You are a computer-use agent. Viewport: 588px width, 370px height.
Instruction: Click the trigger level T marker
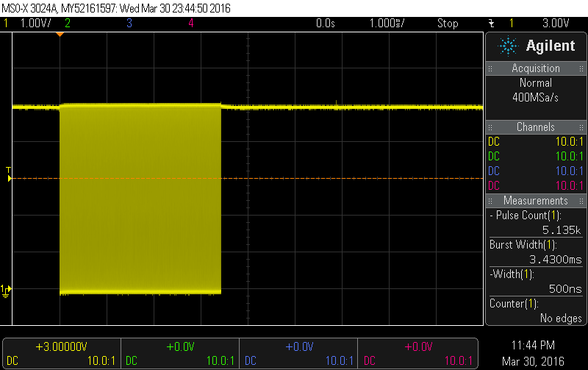click(x=8, y=174)
